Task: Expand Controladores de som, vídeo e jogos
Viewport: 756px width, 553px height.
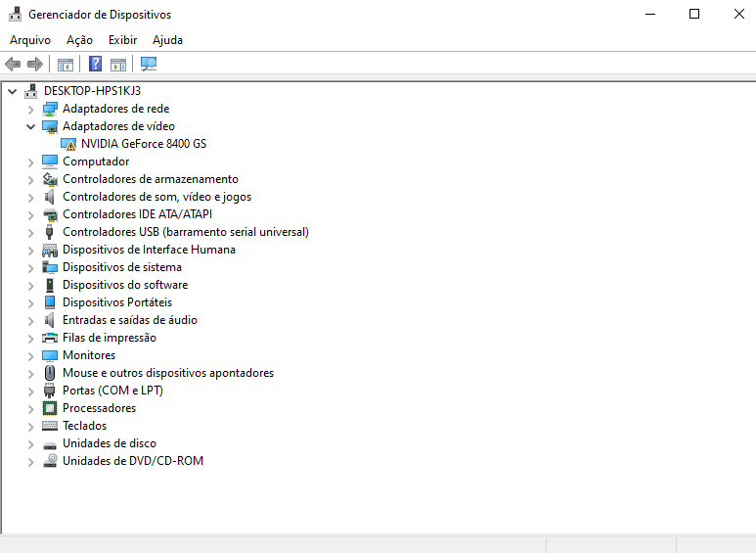Action: [31, 198]
